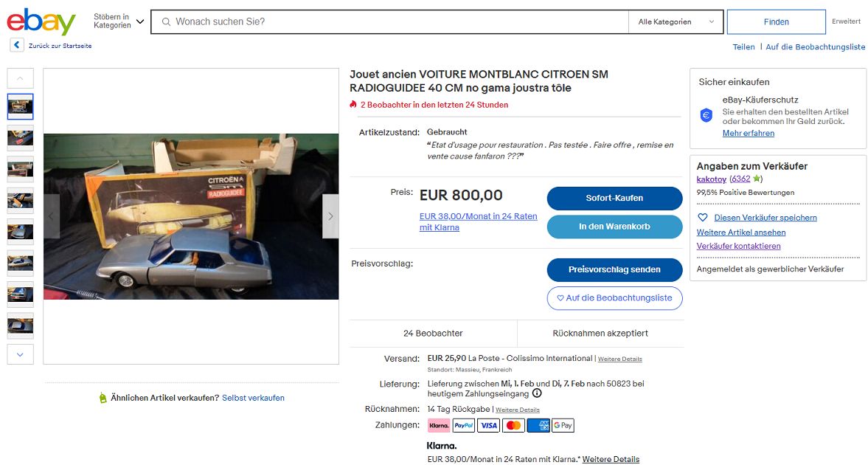This screenshot has height=465, width=868.
Task: Show previous product image with left arrow
Action: point(52,216)
